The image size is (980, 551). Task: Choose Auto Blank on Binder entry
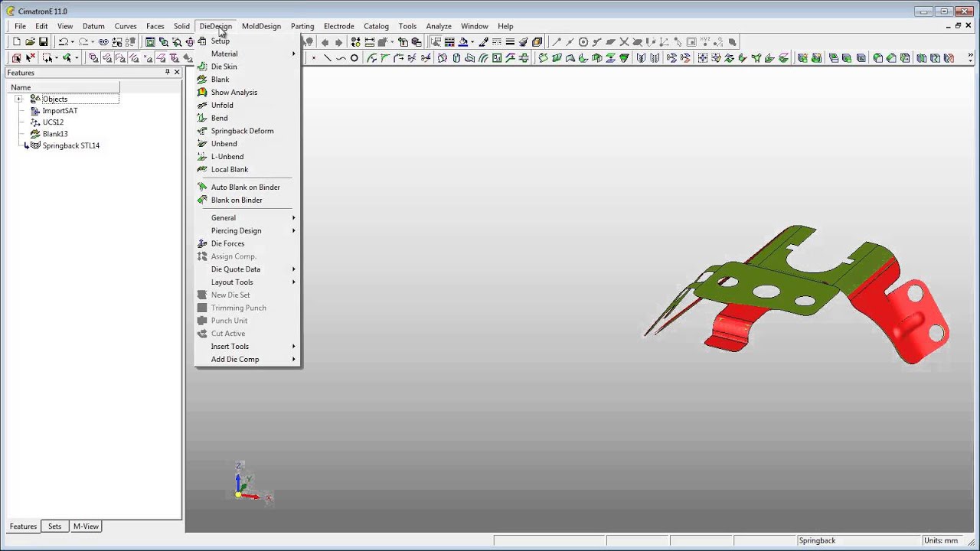(x=247, y=187)
